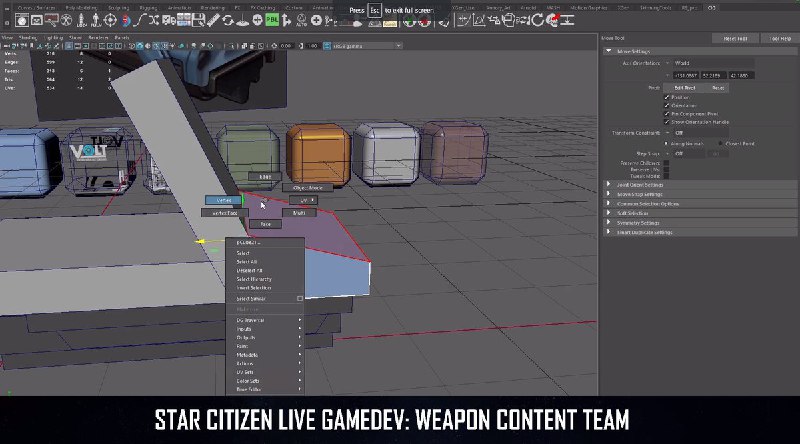Click the large refresh arrow shelf icon
The width and height of the screenshot is (800, 444).
coord(537,20)
